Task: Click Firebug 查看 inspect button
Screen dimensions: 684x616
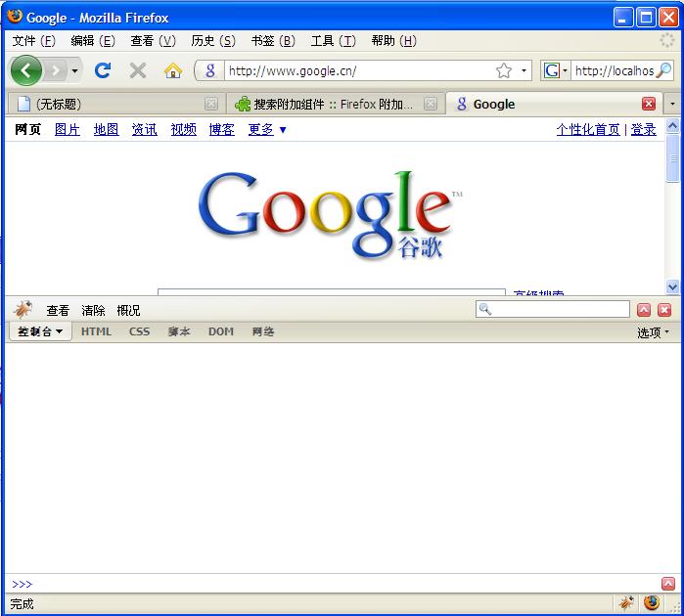Action: pyautogui.click(x=58, y=310)
